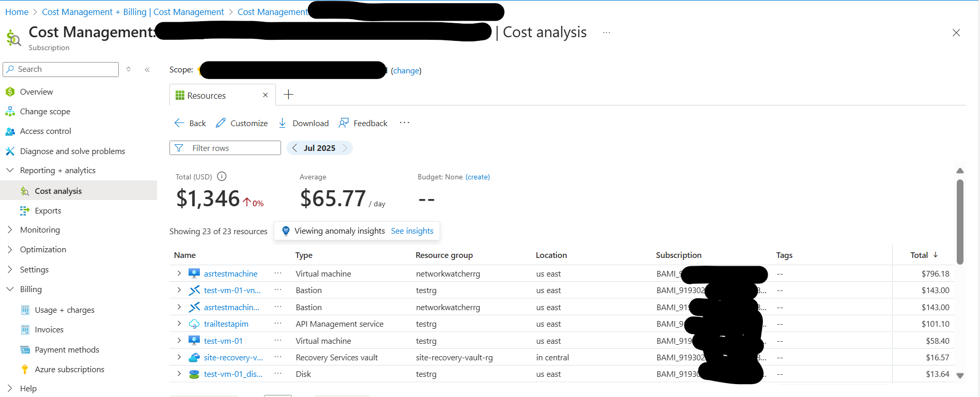Go to Home breadcrumb
This screenshot has height=397, width=980.
17,12
